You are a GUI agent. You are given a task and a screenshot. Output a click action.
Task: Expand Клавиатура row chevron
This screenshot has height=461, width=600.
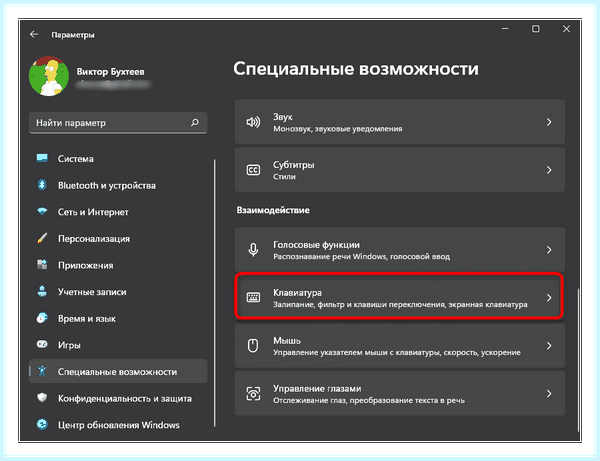[549, 298]
